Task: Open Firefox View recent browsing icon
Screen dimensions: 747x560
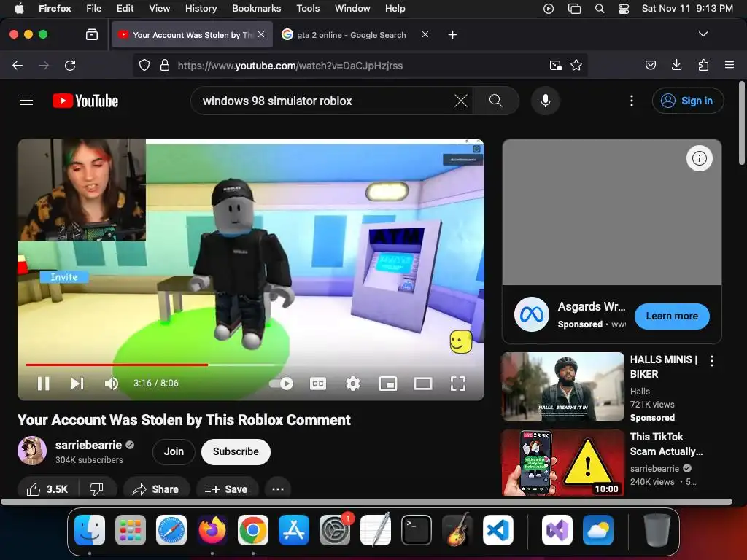Action: [91, 34]
